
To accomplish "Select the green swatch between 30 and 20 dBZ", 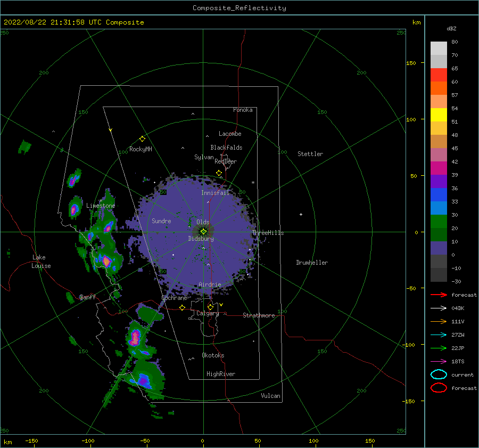I will coord(439,222).
